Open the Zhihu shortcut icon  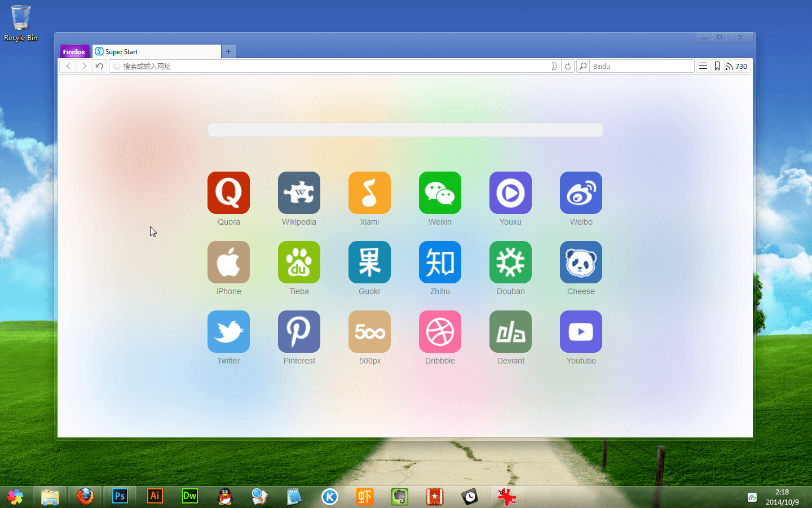[440, 262]
